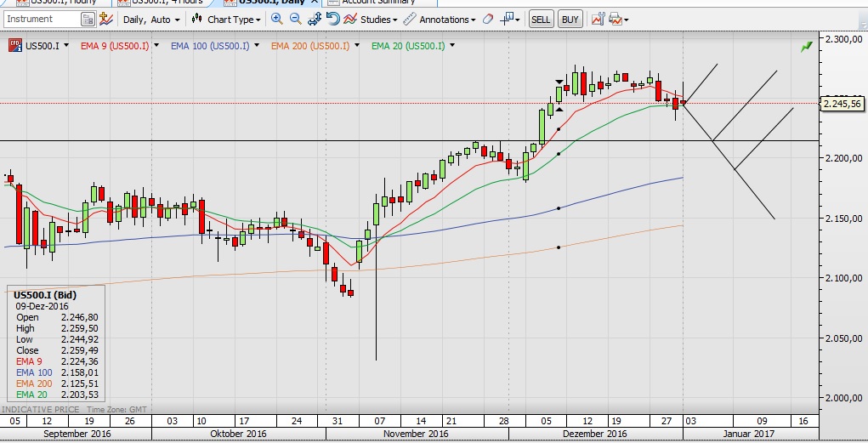
Task: Click the add-instrument comparison icon with plus sign
Action: pyautogui.click(x=105, y=20)
